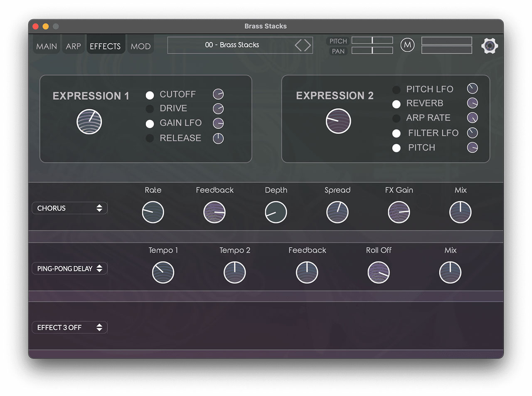
Task: Click the Expression 2 main knob
Action: pyautogui.click(x=338, y=121)
